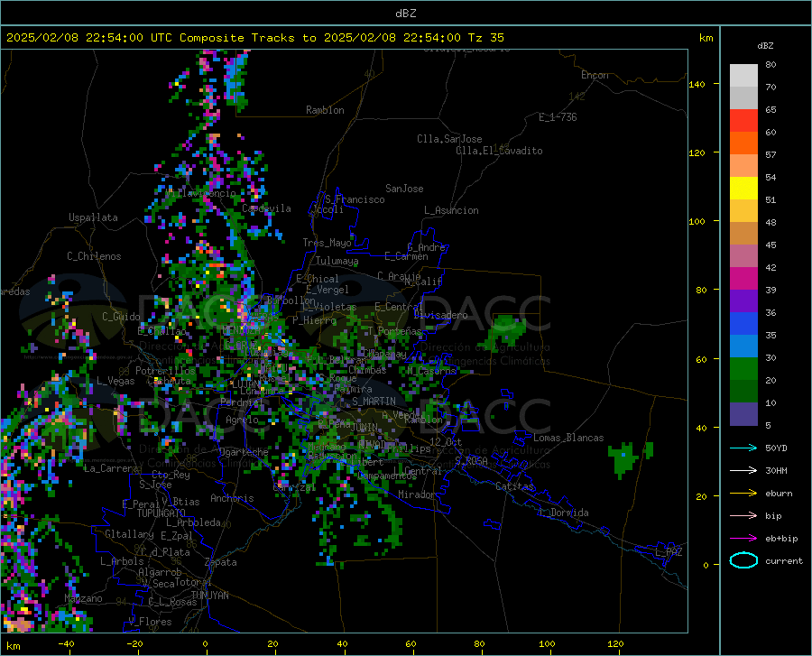Select the bright yellow 54–51 dBZ swatch
This screenshot has width=812, height=656.
[743, 189]
